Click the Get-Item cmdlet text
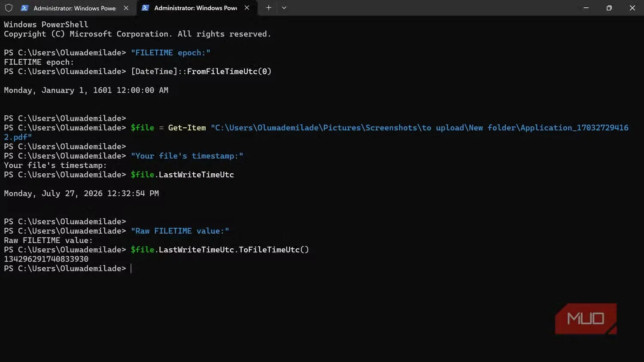This screenshot has height=362, width=644. (187, 128)
